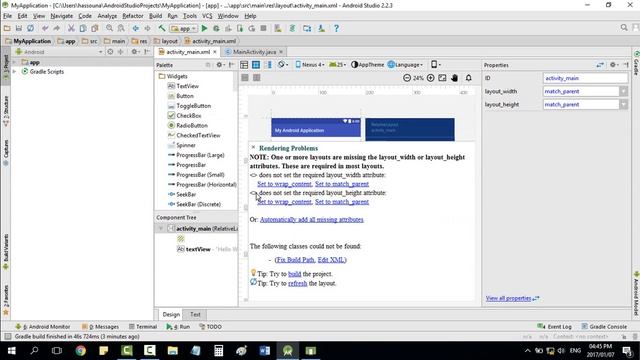Click the Scroll from Source target icon

pos(110,52)
